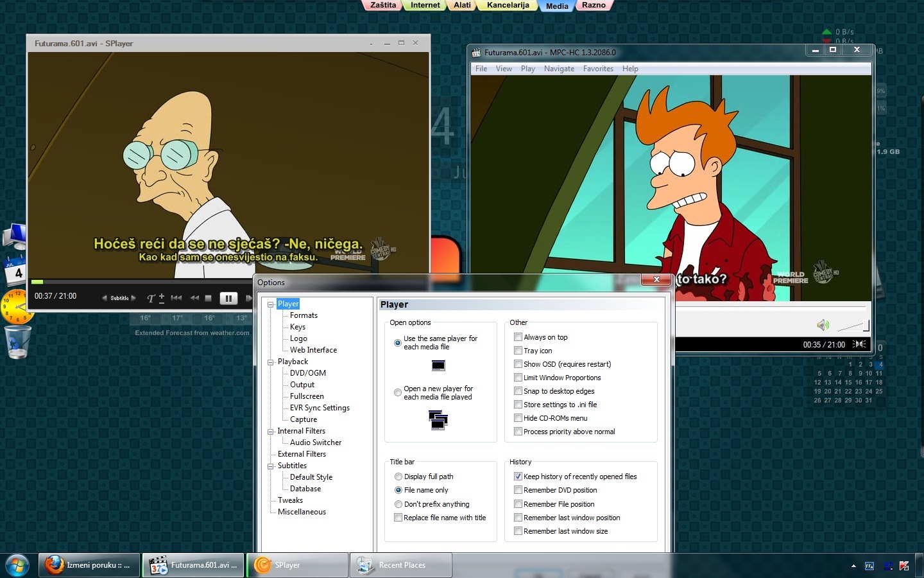
Task: Close the Options dialog
Action: (656, 279)
